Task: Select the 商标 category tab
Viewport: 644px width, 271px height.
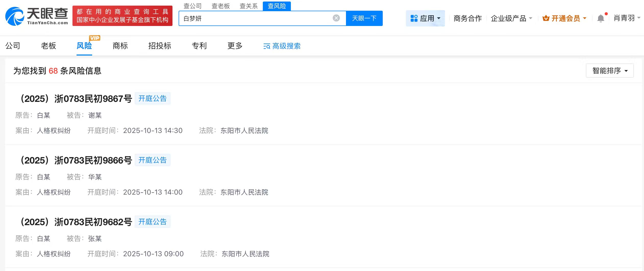Action: (x=120, y=46)
